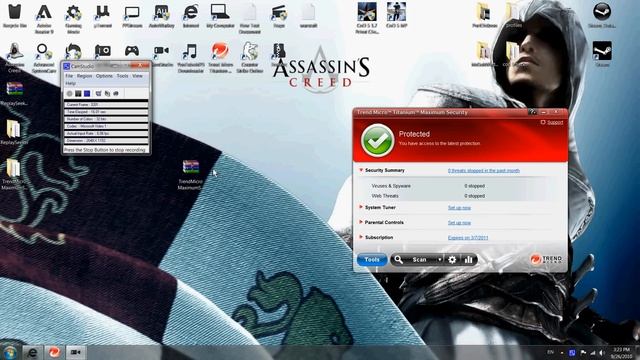Open Internet Explorer from the taskbar
Screen dimensions: 640x360
(32, 352)
